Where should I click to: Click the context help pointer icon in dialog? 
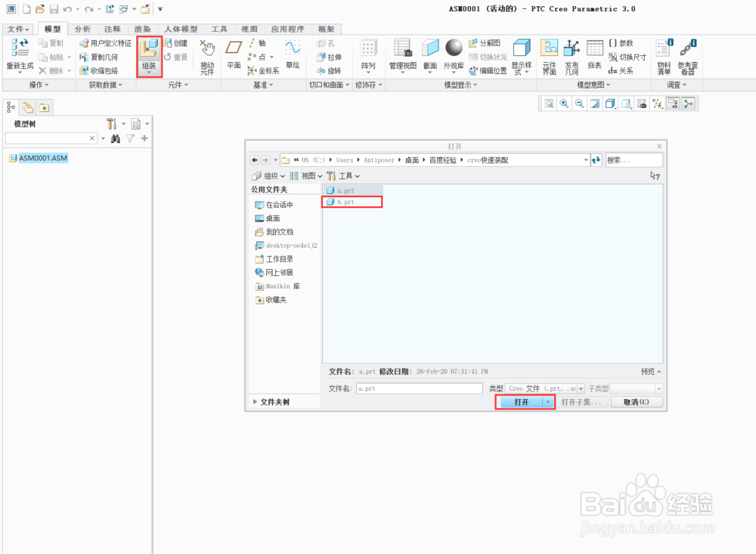pyautogui.click(x=655, y=176)
